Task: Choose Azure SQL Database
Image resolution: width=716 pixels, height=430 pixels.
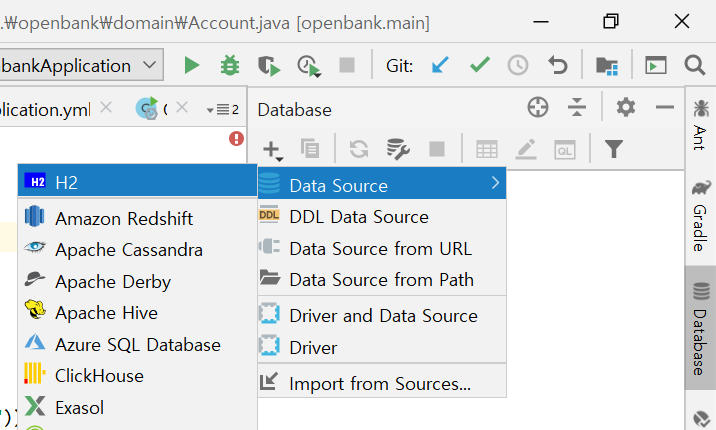Action: [137, 345]
